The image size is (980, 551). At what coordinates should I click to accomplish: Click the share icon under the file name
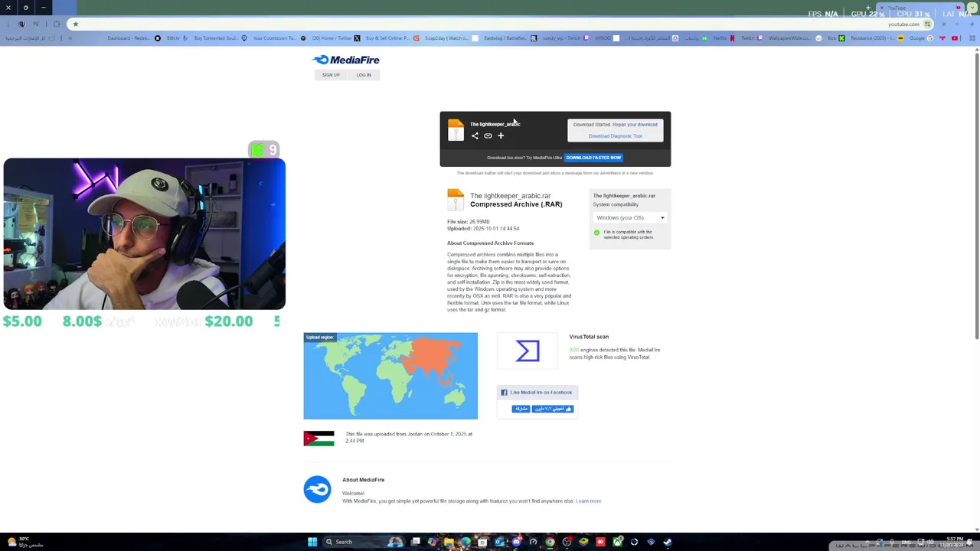pyautogui.click(x=475, y=135)
